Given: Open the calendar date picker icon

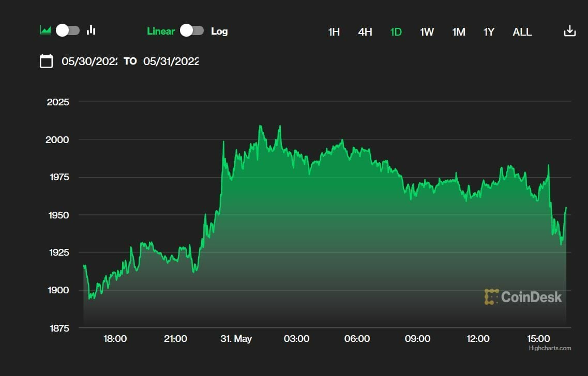Looking at the screenshot, I should [47, 61].
